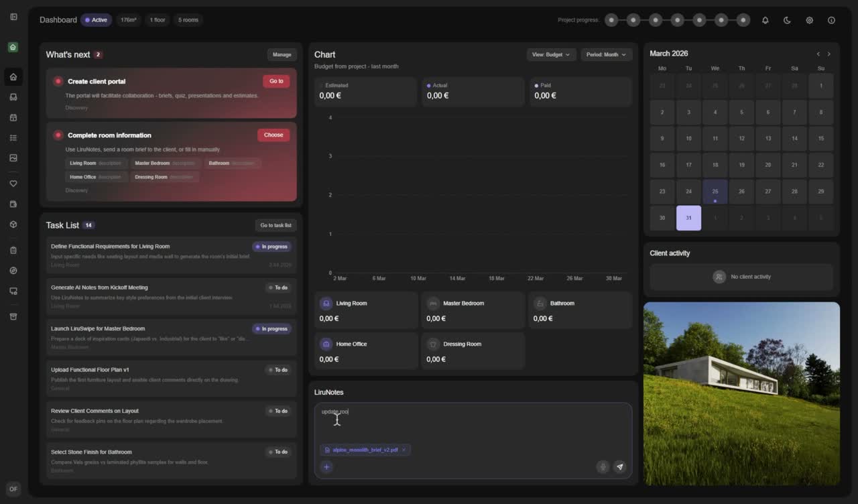Click the Go to button for client portal
Image resolution: width=858 pixels, height=504 pixels.
click(276, 81)
